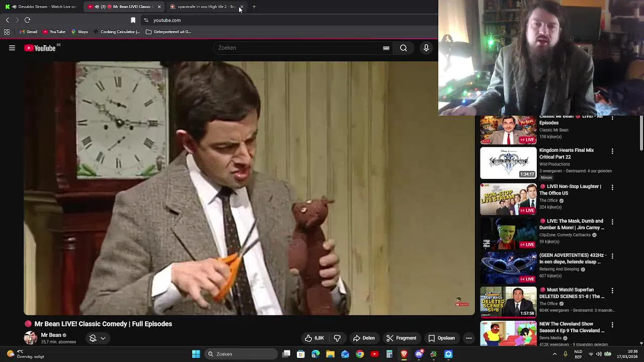Open options for Non-Stop Laughter Office video
This screenshot has width=644, height=362.
coord(612,188)
